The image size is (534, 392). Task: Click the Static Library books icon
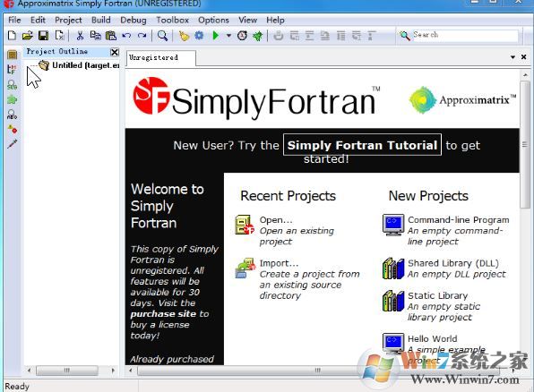point(393,301)
